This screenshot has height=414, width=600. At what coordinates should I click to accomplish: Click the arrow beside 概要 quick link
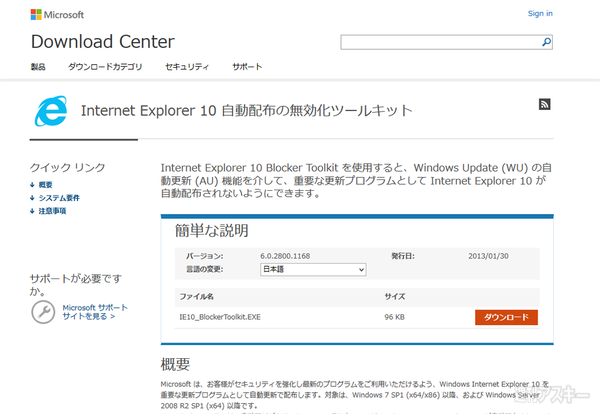(x=32, y=185)
